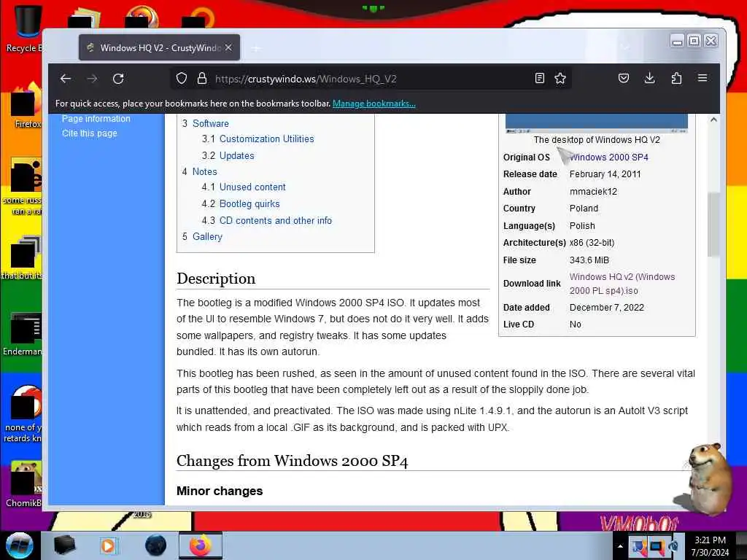Open tracking protection shield icon
Screen dimensions: 747x560
point(182,79)
